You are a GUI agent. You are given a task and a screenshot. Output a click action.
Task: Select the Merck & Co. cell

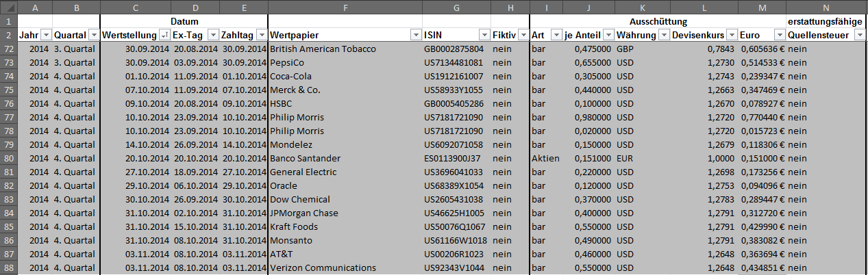coord(345,90)
